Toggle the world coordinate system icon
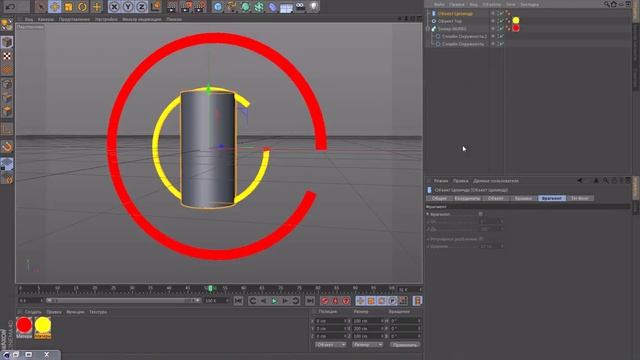This screenshot has width=640, height=360. point(156,7)
